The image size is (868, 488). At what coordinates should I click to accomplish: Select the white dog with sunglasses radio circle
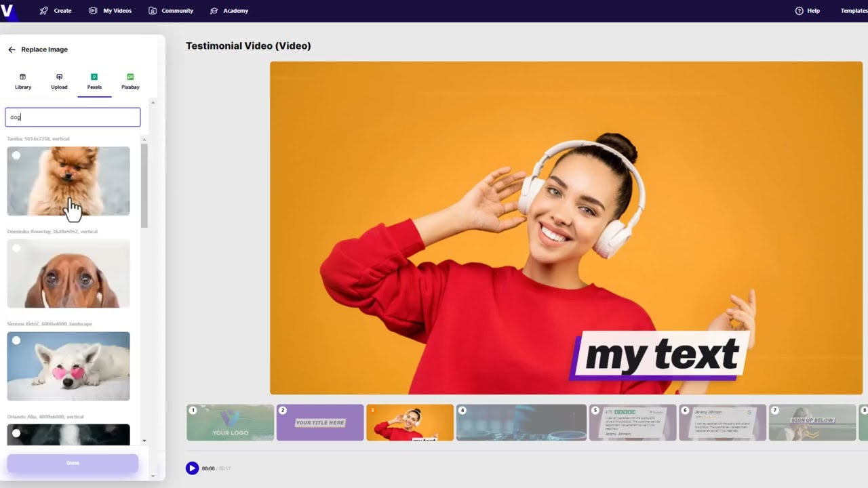coord(16,341)
